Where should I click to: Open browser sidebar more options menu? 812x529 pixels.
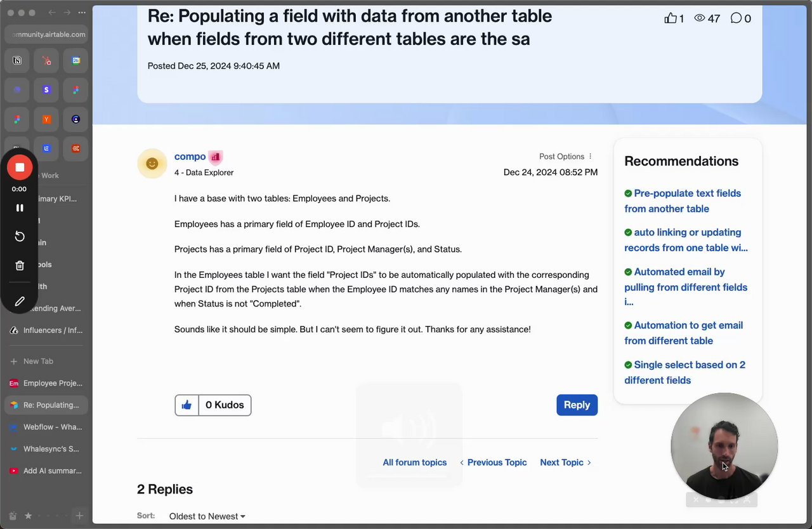coord(82,13)
